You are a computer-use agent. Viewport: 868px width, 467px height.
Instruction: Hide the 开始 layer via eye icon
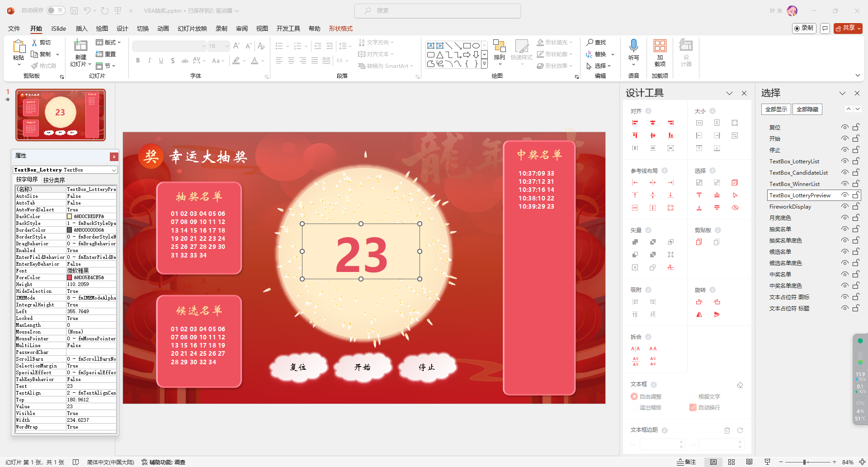point(844,138)
